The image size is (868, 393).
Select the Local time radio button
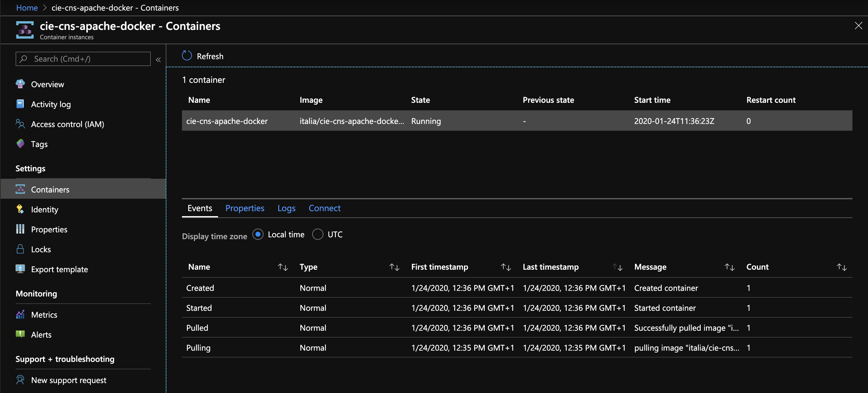258,234
